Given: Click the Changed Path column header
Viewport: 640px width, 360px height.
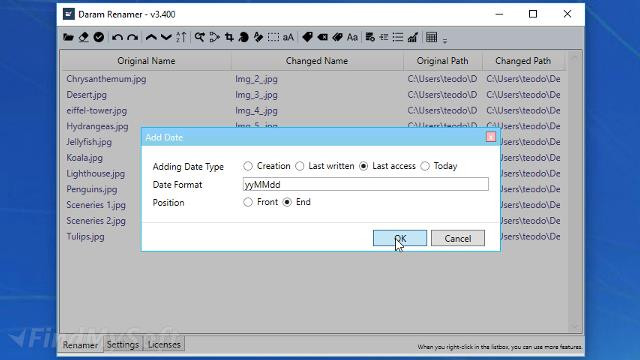Looking at the screenshot, I should pyautogui.click(x=523, y=61).
